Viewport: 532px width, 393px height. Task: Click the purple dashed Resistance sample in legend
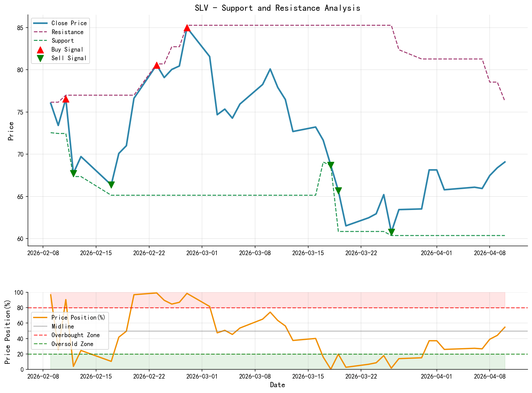click(x=41, y=32)
